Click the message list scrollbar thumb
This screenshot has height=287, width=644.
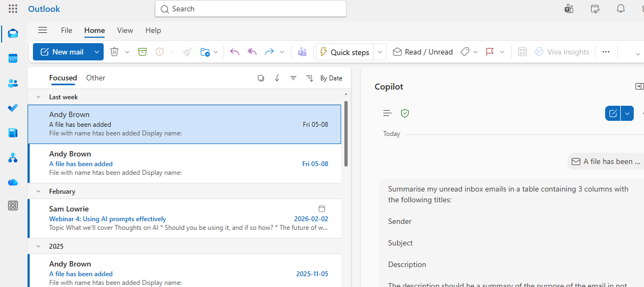pos(346,133)
